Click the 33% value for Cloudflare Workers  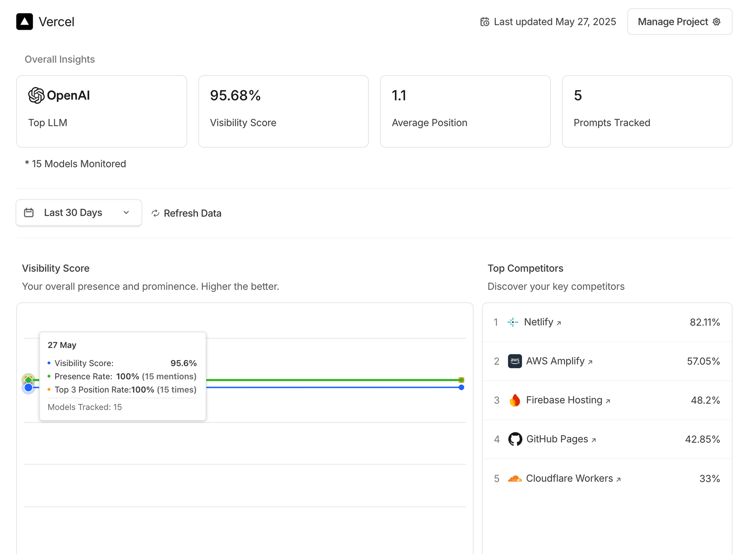coord(710,479)
